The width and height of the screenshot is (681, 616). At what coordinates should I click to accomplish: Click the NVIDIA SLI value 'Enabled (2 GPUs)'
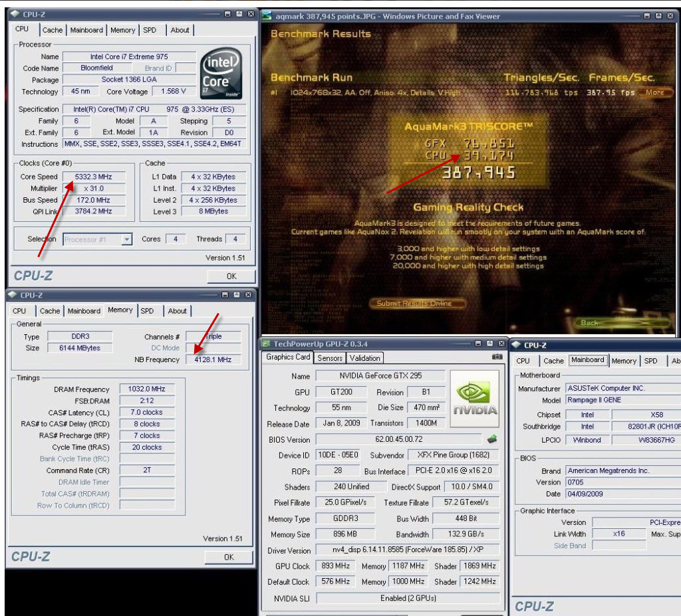pyautogui.click(x=408, y=598)
